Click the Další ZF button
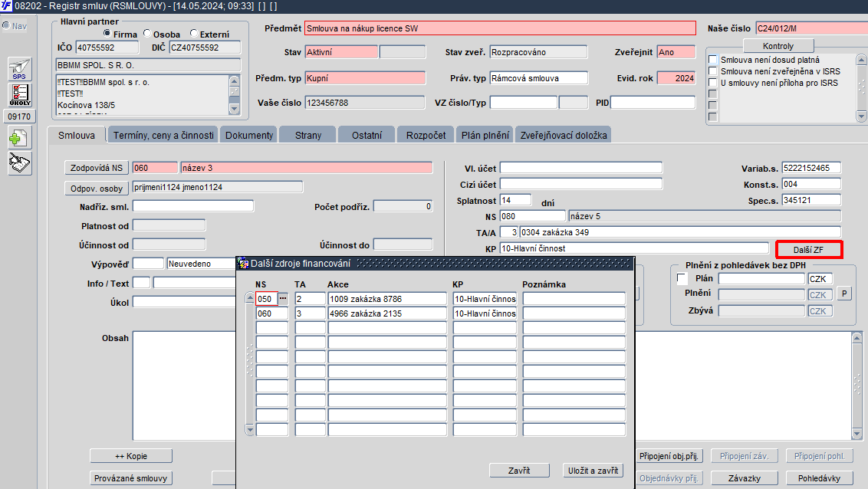 (x=808, y=249)
